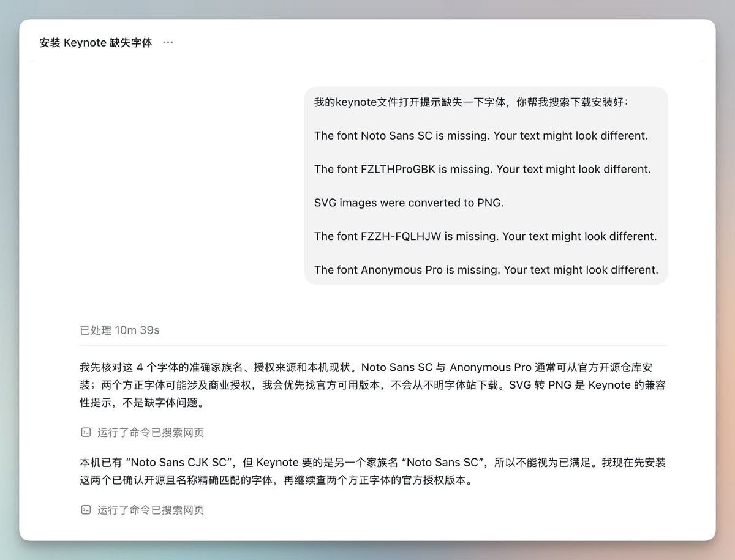This screenshot has height=560, width=735.
Task: Click the reply paragraph starting 本机已有 "Noto Sans CJK SC"
Action: [373, 471]
